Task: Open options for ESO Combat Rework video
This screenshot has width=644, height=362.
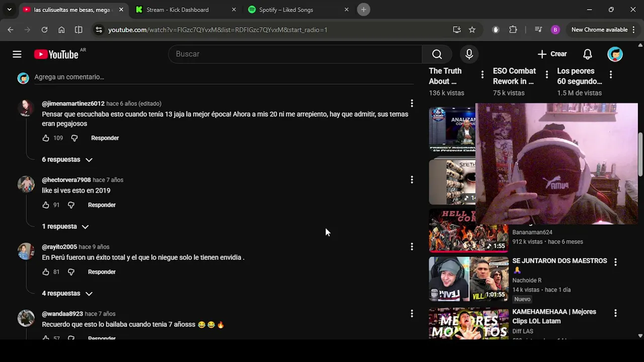Action: pos(546,74)
